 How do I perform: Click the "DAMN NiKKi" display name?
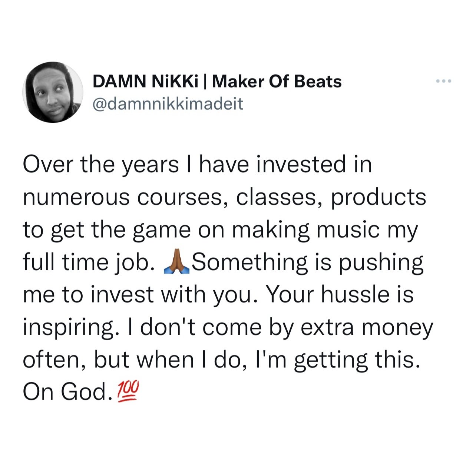(x=145, y=82)
